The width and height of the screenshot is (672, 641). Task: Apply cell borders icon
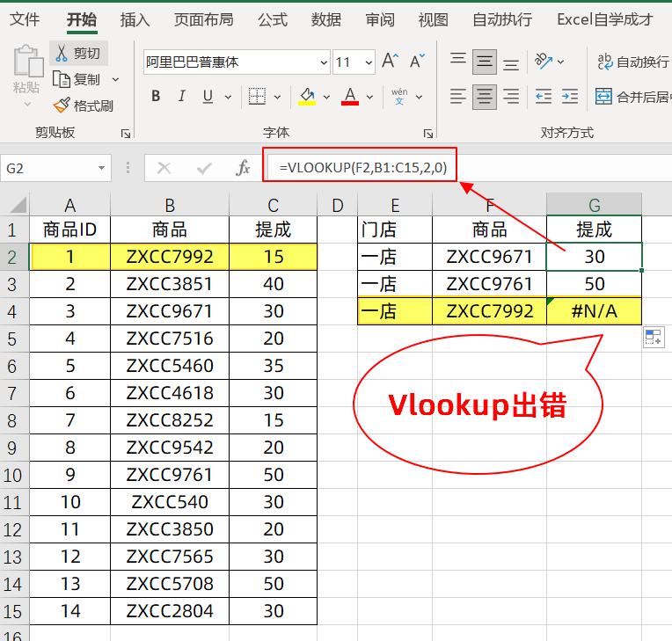[257, 97]
